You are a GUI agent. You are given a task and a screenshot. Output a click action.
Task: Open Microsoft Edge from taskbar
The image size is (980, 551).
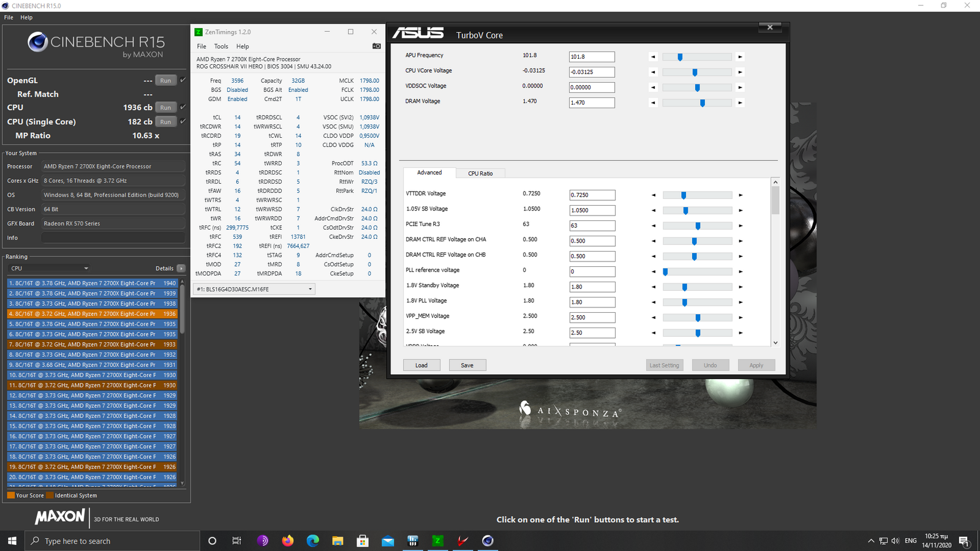pos(313,541)
